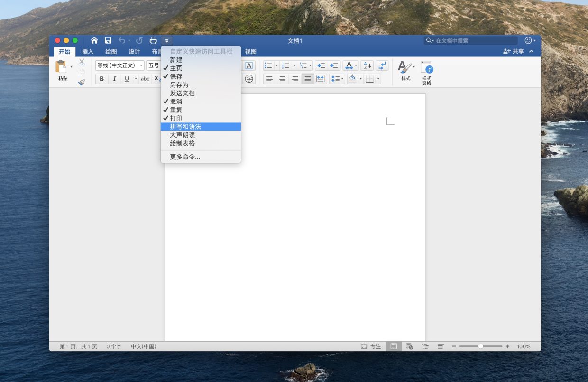Paste using the clipboard icon
The height and width of the screenshot is (382, 588).
click(x=61, y=67)
